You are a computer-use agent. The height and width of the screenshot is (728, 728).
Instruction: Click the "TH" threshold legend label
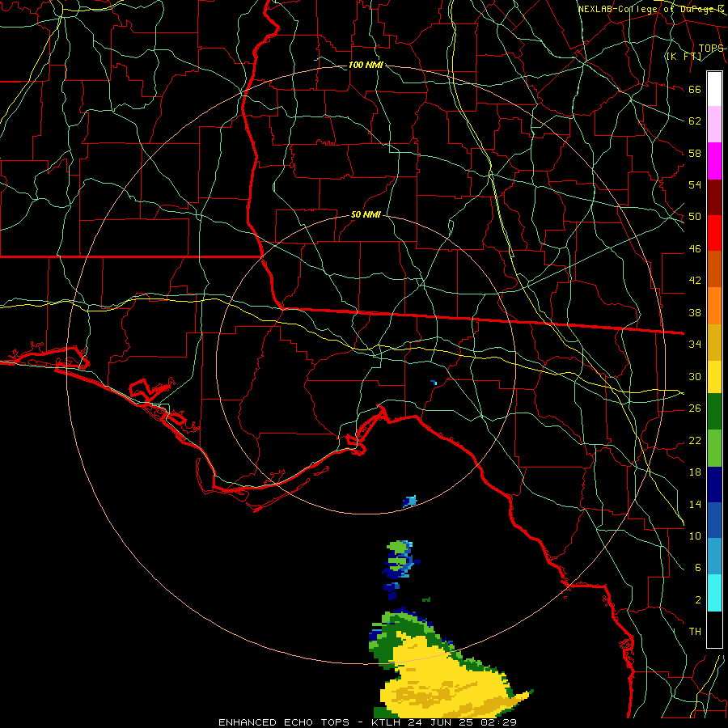695,631
